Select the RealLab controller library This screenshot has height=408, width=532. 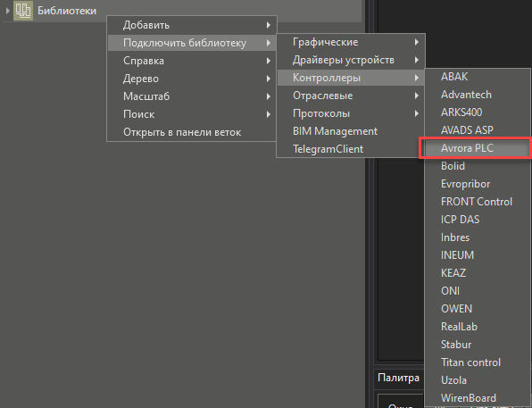point(478,327)
